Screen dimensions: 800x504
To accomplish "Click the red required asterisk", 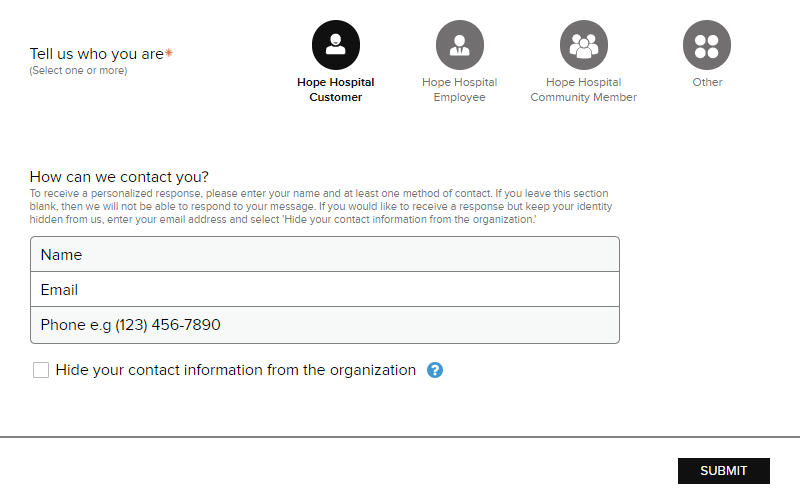I will click(169, 52).
